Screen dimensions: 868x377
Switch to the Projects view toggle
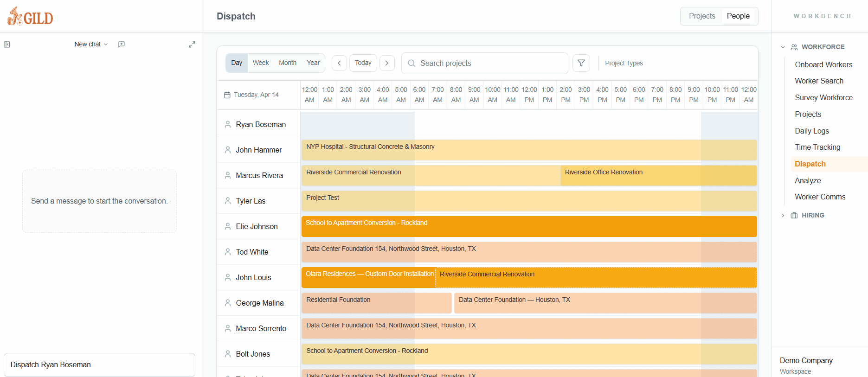[x=701, y=16]
